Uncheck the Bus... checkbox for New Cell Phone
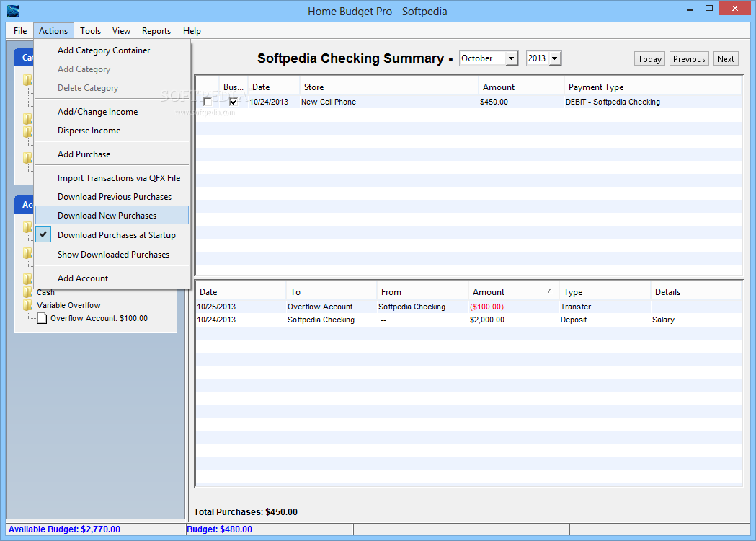 (234, 102)
